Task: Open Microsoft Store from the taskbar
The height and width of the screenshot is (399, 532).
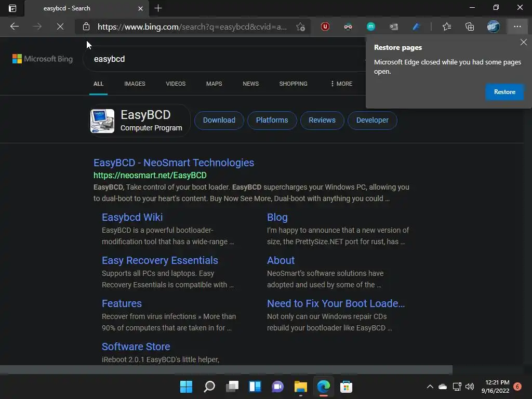Action: click(x=346, y=387)
